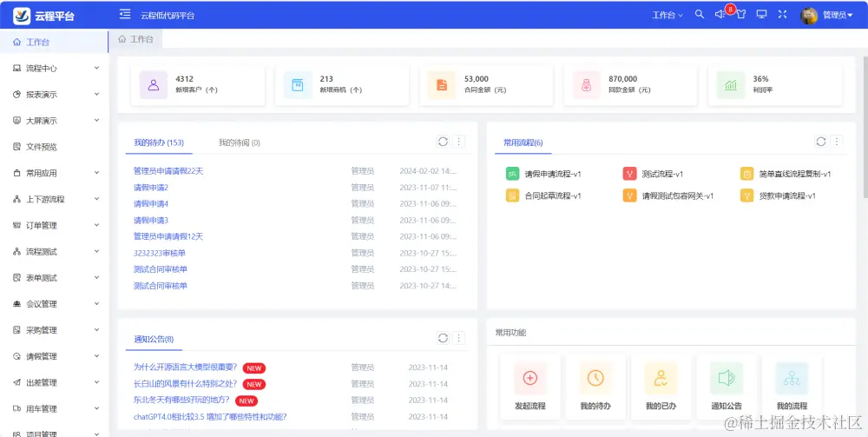Open notice 长白山的风景有什么特别之处?
This screenshot has width=868, height=437.
click(186, 383)
